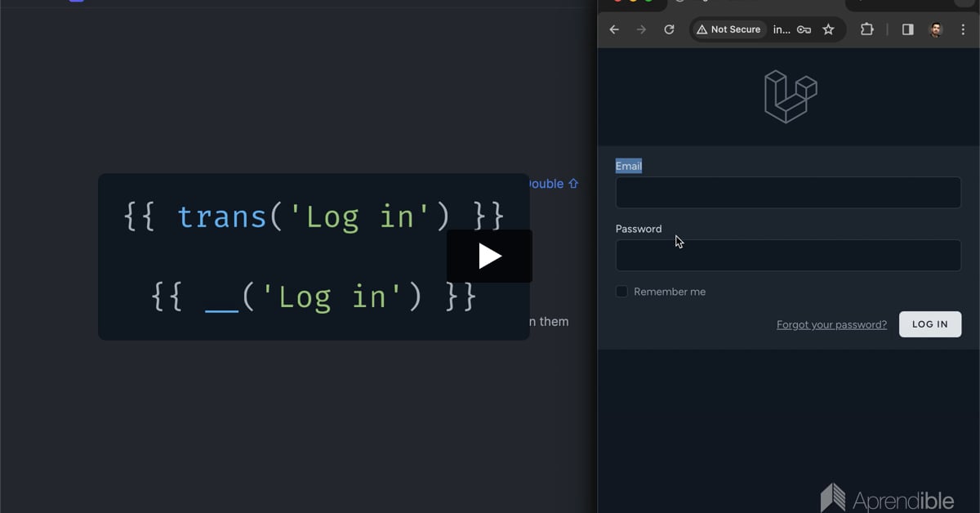Screen dimensions: 980x513
Task: Click the trans('Log in') code line
Action: pos(314,216)
